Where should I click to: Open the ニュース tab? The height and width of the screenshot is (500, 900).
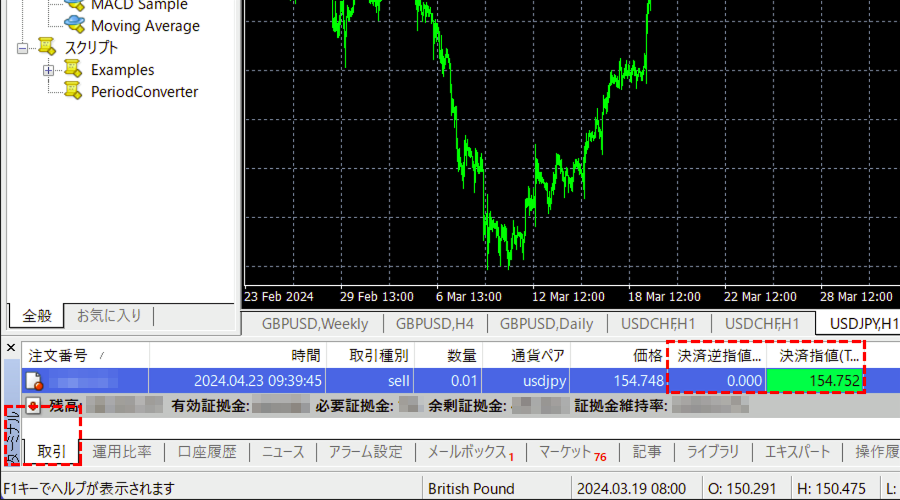[x=283, y=452]
